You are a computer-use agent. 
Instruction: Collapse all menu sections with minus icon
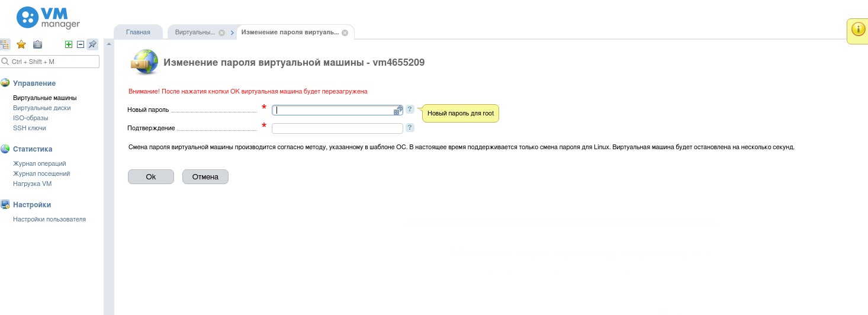[x=81, y=44]
